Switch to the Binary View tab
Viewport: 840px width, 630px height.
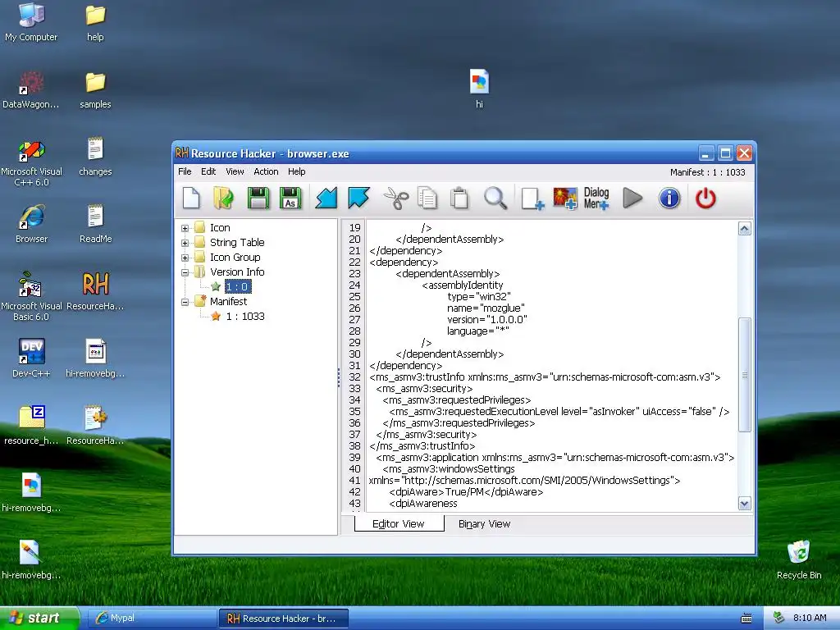point(484,524)
